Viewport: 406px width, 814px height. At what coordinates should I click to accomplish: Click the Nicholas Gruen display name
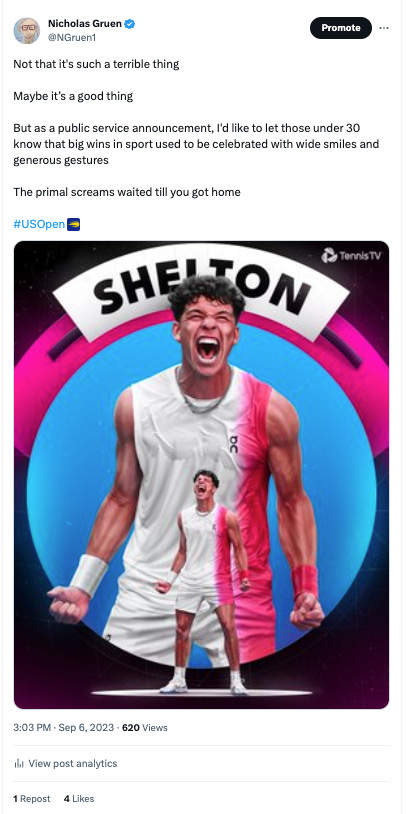[x=86, y=23]
